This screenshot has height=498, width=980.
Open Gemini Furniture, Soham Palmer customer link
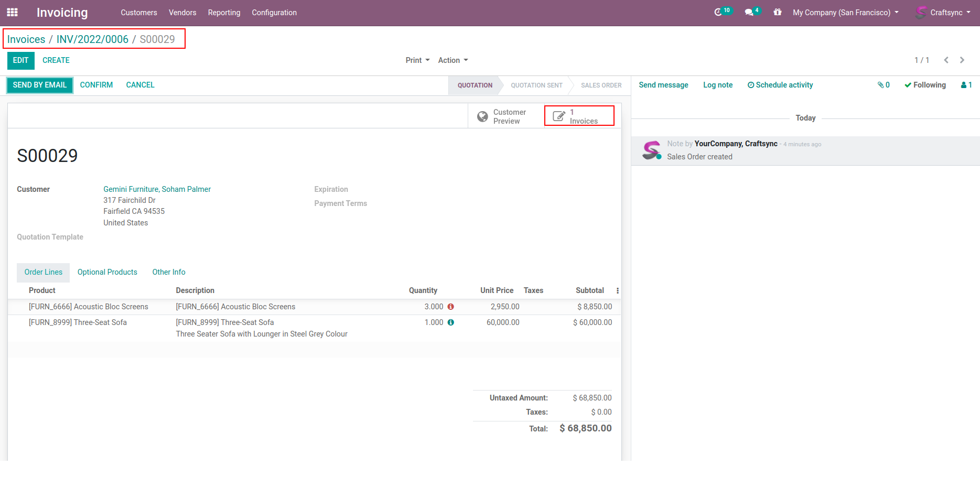point(157,189)
